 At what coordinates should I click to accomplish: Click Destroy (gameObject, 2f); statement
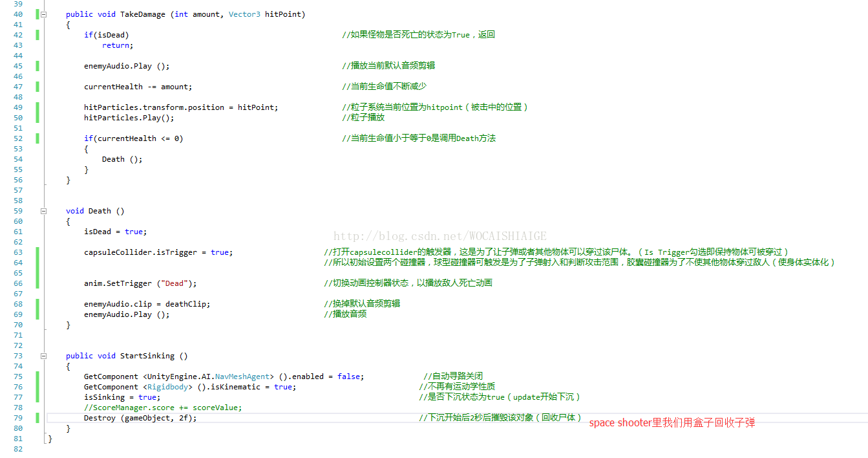point(140,418)
